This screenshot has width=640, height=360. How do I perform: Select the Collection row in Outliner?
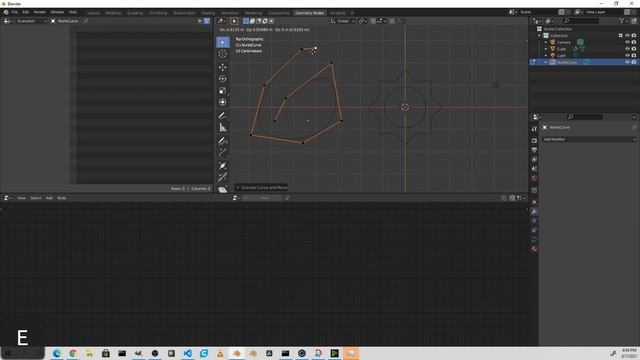(x=584, y=36)
